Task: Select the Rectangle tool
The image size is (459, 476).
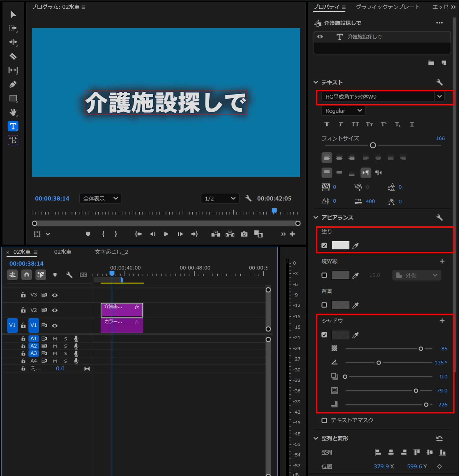Action: click(13, 98)
